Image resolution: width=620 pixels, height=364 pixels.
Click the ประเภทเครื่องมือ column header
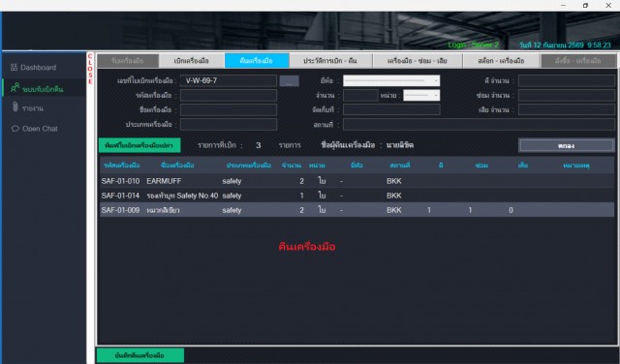[x=249, y=166]
